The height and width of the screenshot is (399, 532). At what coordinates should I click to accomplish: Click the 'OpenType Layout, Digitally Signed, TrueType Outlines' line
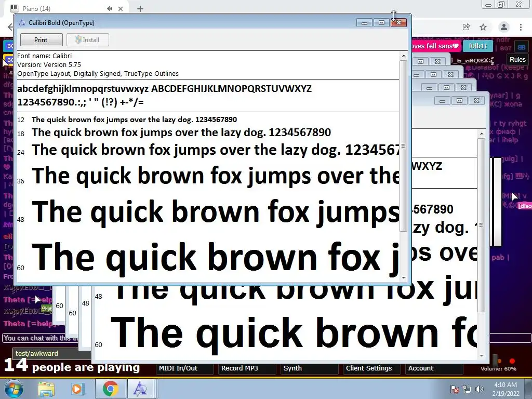point(98,73)
